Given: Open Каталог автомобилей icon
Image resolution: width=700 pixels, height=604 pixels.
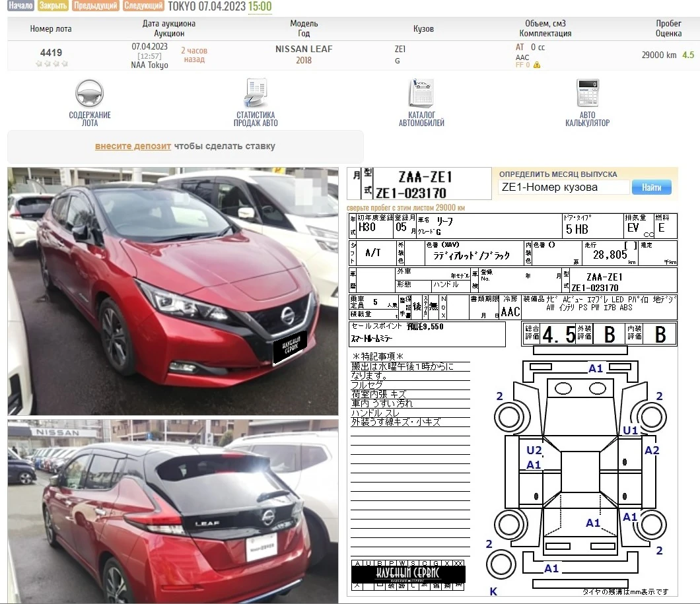Looking at the screenshot, I should click(421, 93).
